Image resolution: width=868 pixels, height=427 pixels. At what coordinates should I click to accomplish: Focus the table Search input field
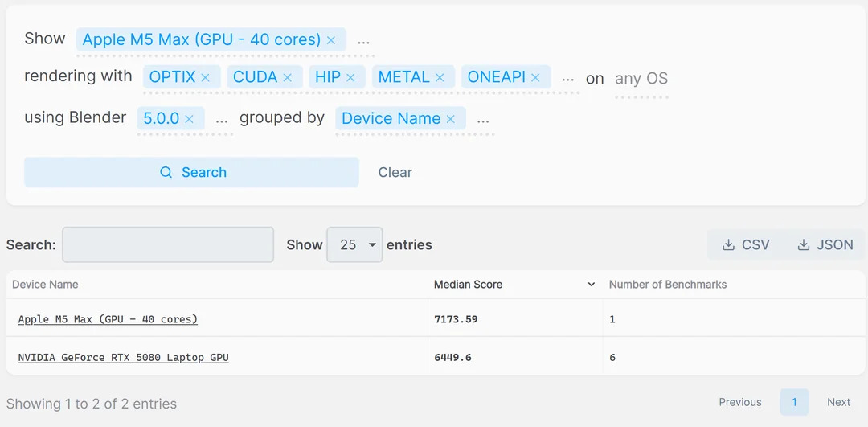tap(168, 244)
